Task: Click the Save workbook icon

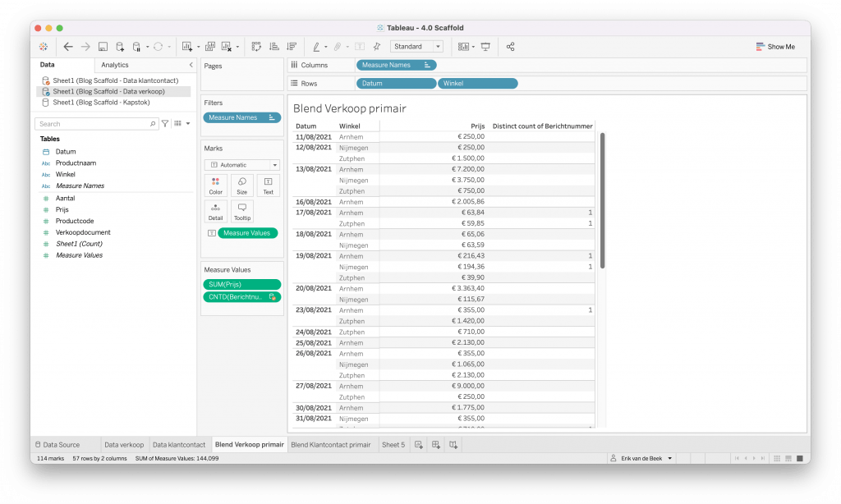Action: coord(103,47)
